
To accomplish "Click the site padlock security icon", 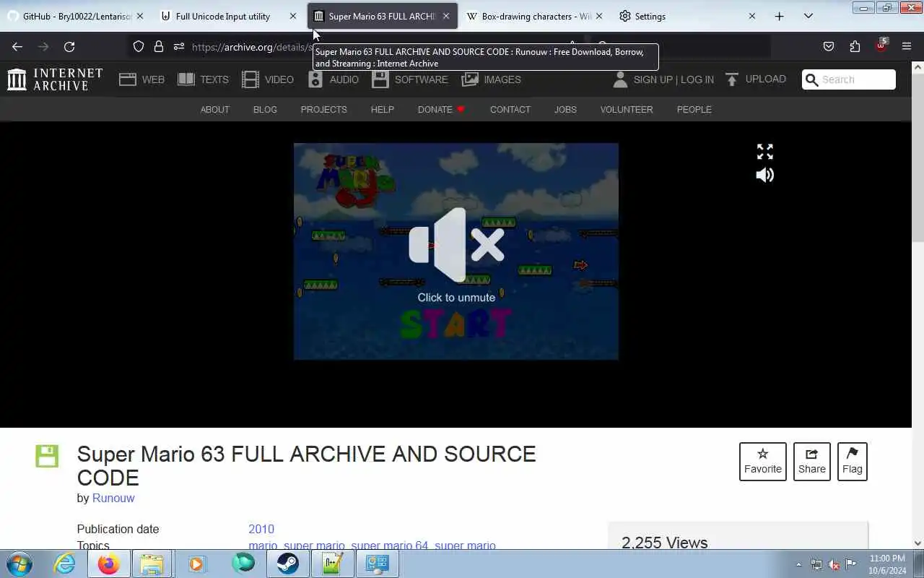I will [159, 47].
